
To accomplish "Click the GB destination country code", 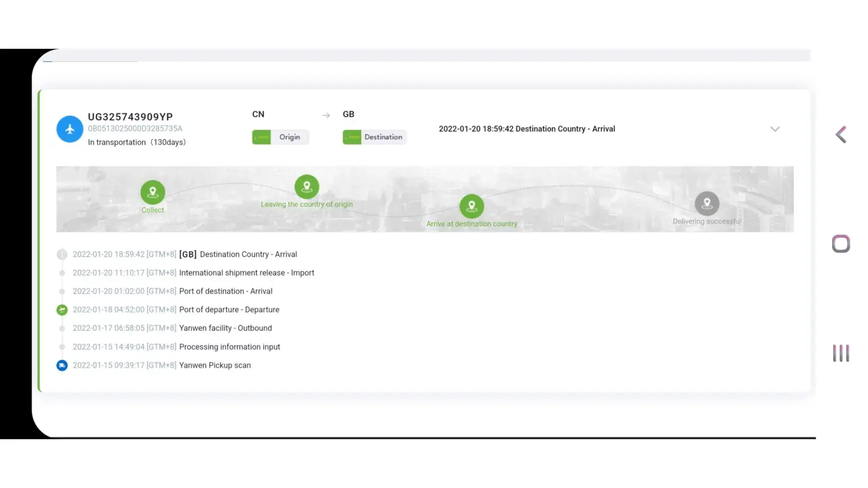I will click(349, 114).
